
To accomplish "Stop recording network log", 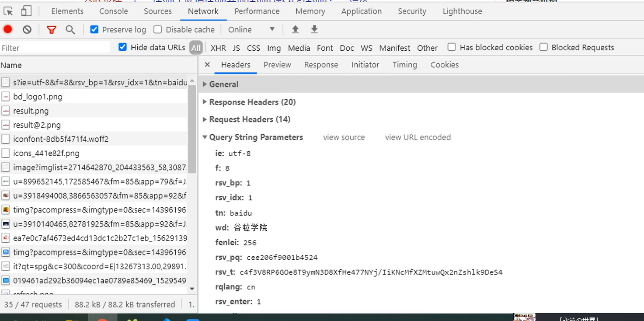I will [8, 29].
